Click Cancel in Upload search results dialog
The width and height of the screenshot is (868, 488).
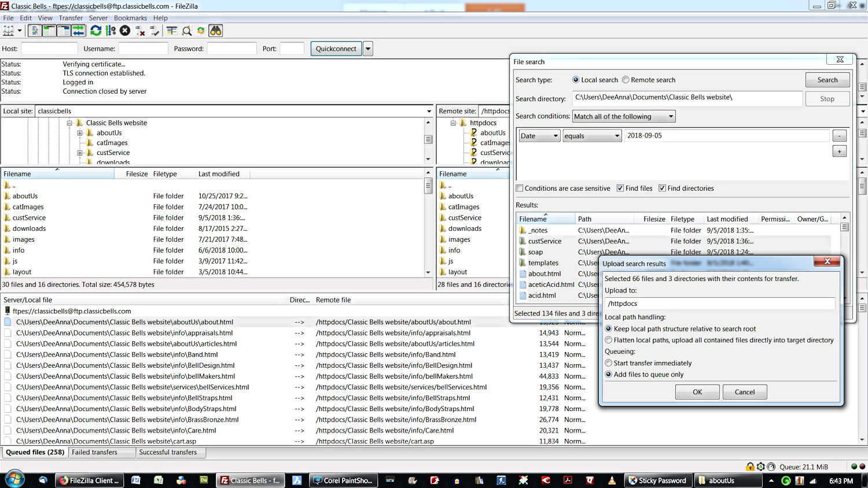click(745, 392)
